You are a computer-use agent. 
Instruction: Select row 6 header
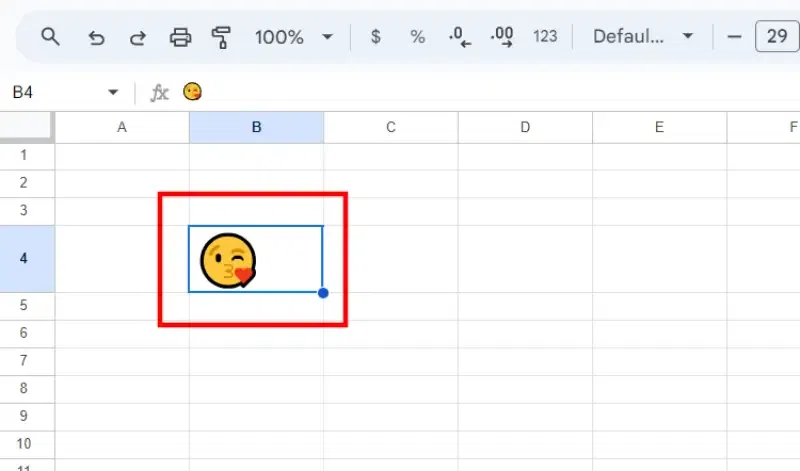[27, 333]
